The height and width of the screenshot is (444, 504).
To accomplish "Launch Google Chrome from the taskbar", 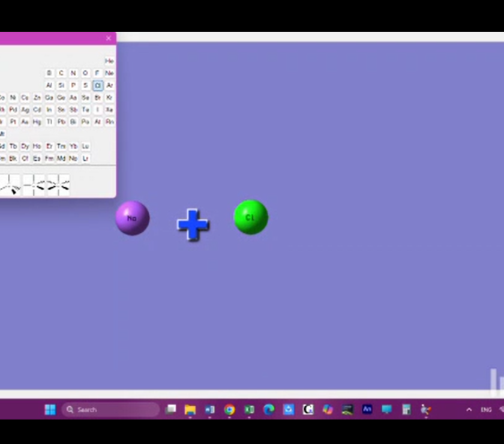I will coord(229,410).
